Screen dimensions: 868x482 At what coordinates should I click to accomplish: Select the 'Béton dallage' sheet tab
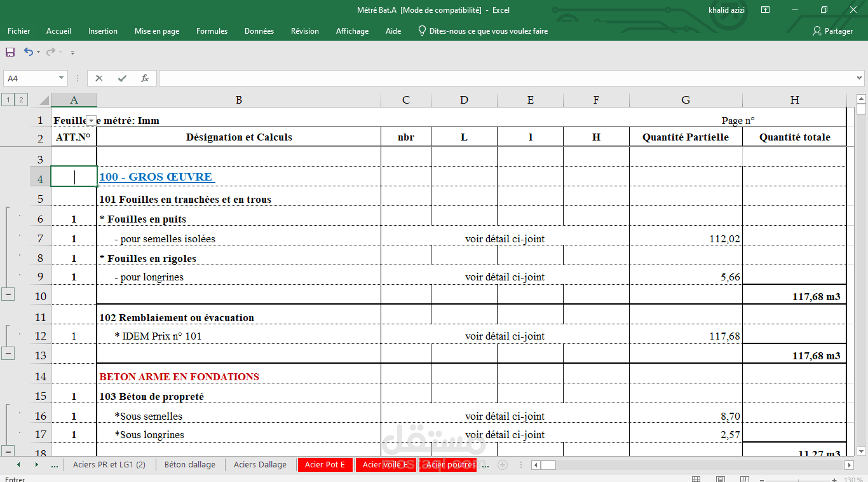pos(190,465)
